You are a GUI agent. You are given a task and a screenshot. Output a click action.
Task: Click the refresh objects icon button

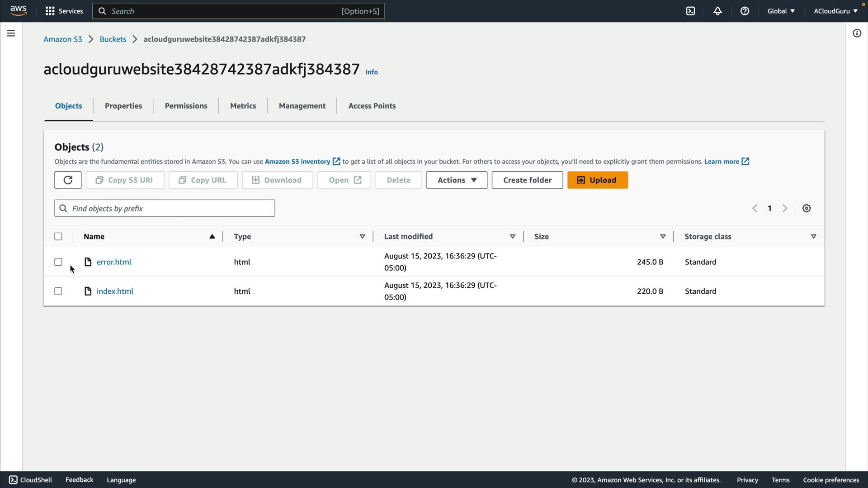pos(68,180)
